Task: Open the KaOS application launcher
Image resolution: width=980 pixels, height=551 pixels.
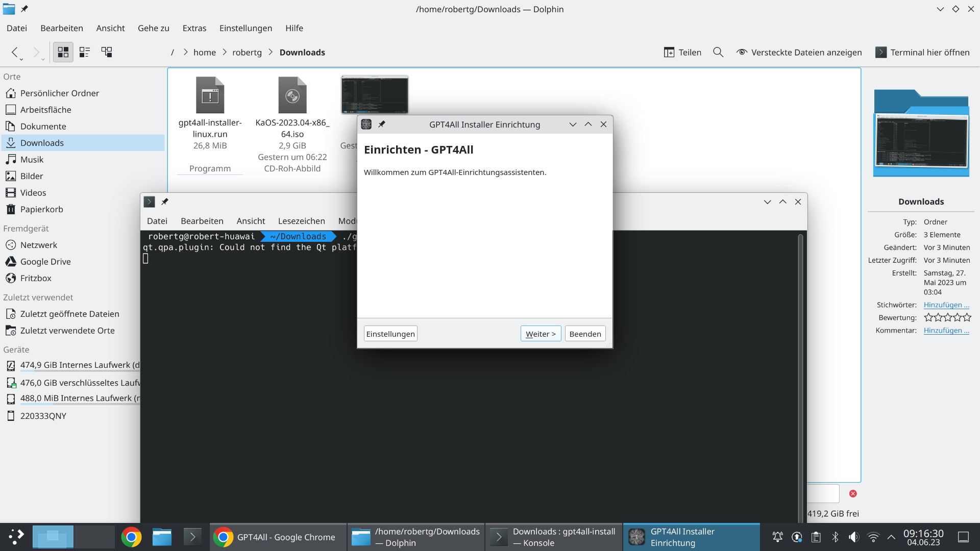Action: [x=16, y=537]
